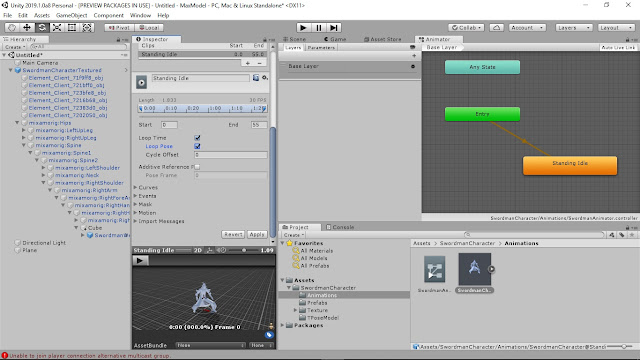Toggle Local handle rotation mode
This screenshot has width=640, height=360.
(149, 28)
